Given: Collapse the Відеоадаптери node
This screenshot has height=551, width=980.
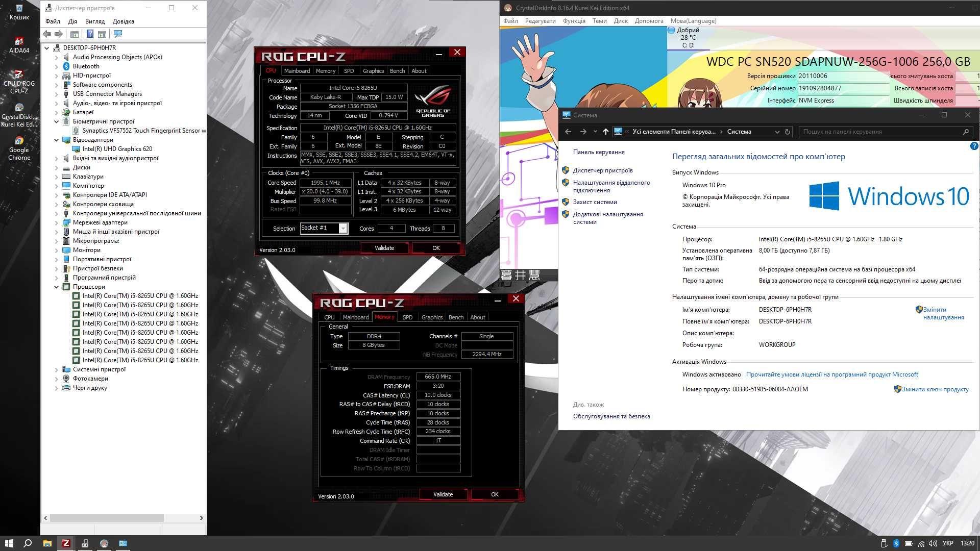Looking at the screenshot, I should (57, 140).
